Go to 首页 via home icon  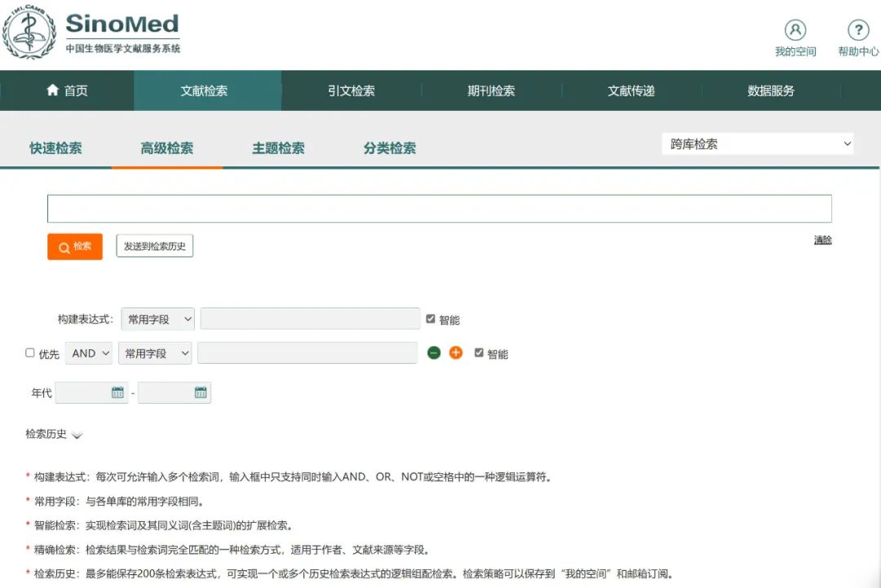tap(53, 91)
